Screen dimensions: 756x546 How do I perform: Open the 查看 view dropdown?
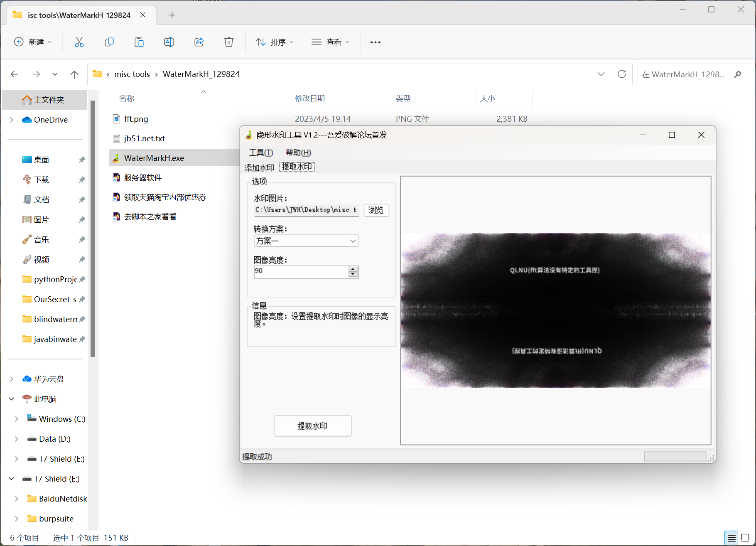click(330, 42)
